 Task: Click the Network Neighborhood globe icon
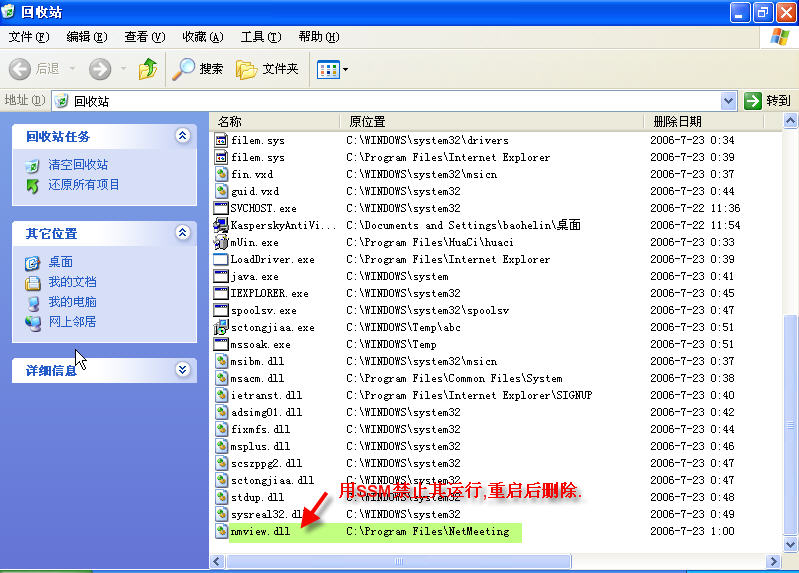click(33, 323)
